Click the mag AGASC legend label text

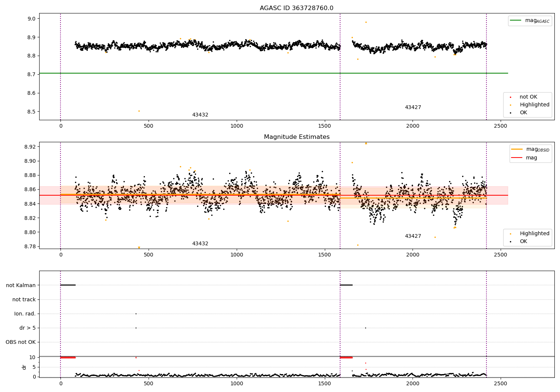tap(537, 21)
